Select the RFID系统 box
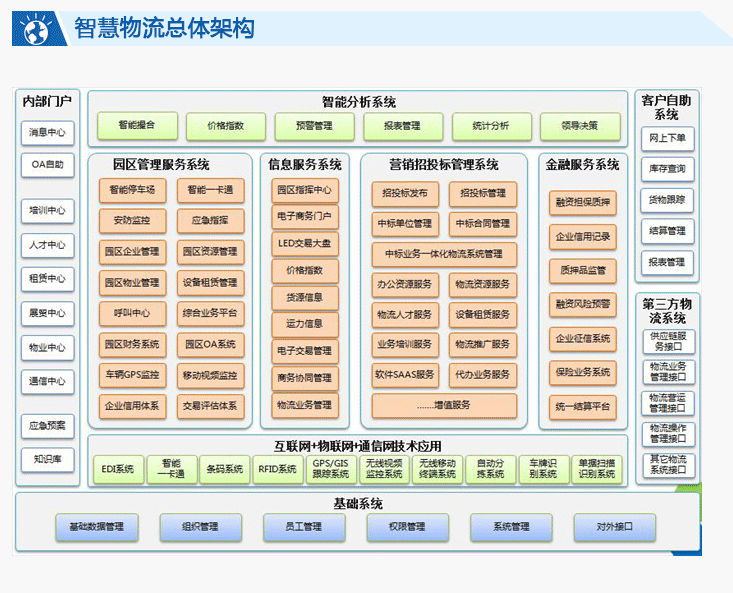This screenshot has width=733, height=593. pyautogui.click(x=277, y=469)
